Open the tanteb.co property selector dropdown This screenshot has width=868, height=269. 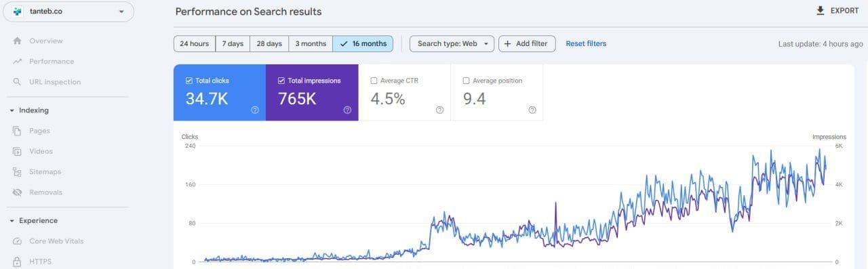coord(68,12)
